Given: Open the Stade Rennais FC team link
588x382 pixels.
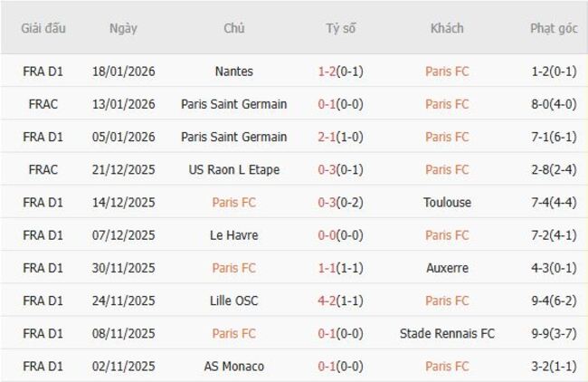Looking at the screenshot, I should 447,334.
